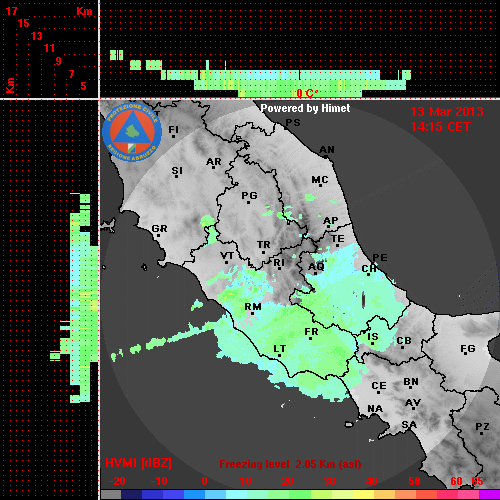The height and width of the screenshot is (500, 500).
Task: Click the '13' km height label
Action: (x=37, y=36)
